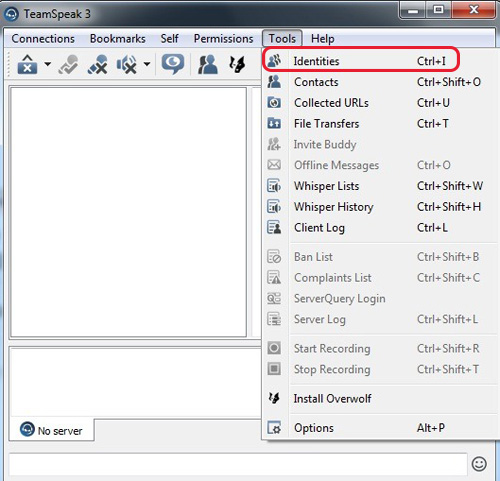Click the Ban List icon in menu
This screenshot has width=500, height=481.
coord(274,257)
